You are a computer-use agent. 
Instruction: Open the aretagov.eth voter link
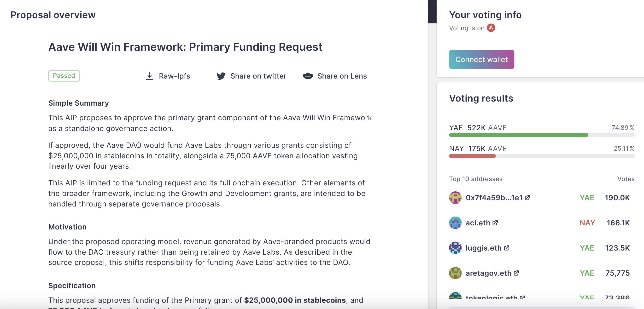click(488, 273)
